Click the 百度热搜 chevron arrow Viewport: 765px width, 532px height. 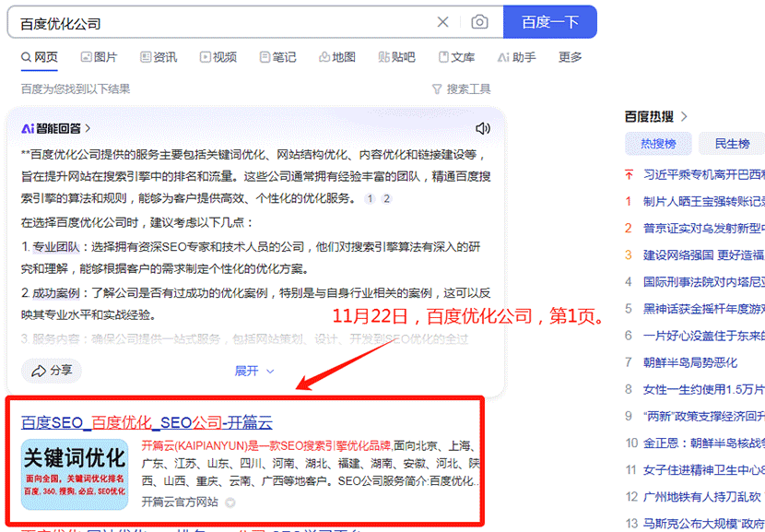pyautogui.click(x=683, y=117)
